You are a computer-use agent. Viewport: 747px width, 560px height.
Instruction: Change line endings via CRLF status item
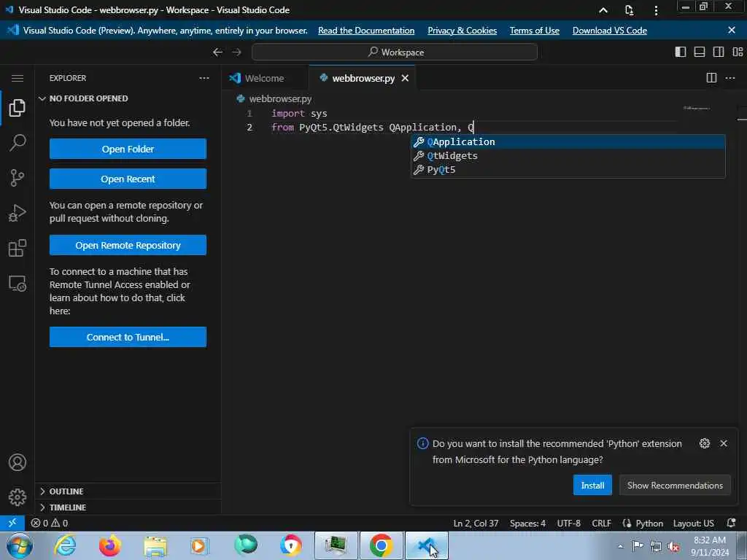pyautogui.click(x=601, y=523)
